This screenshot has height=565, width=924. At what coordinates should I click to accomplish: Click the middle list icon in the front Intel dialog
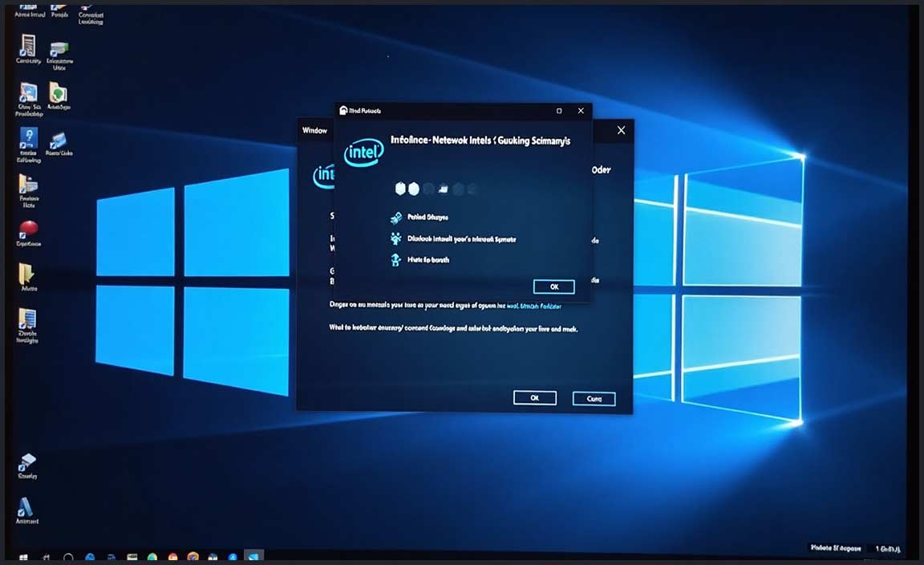pos(396,239)
